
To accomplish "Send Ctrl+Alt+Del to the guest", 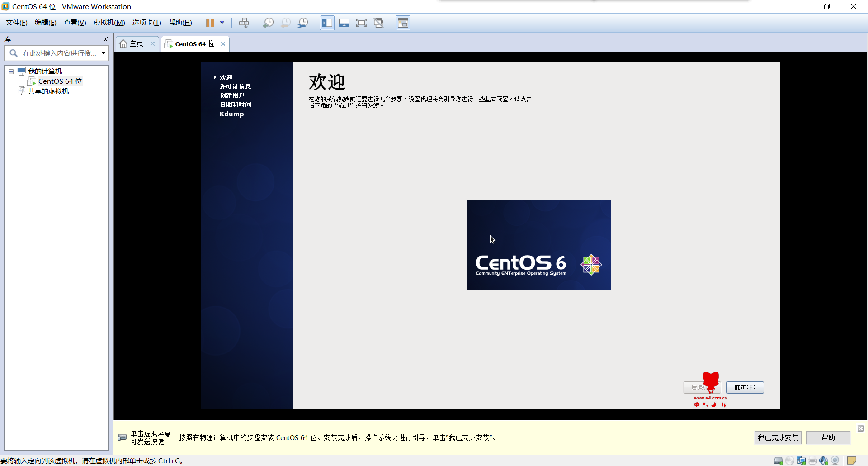I will pyautogui.click(x=244, y=23).
